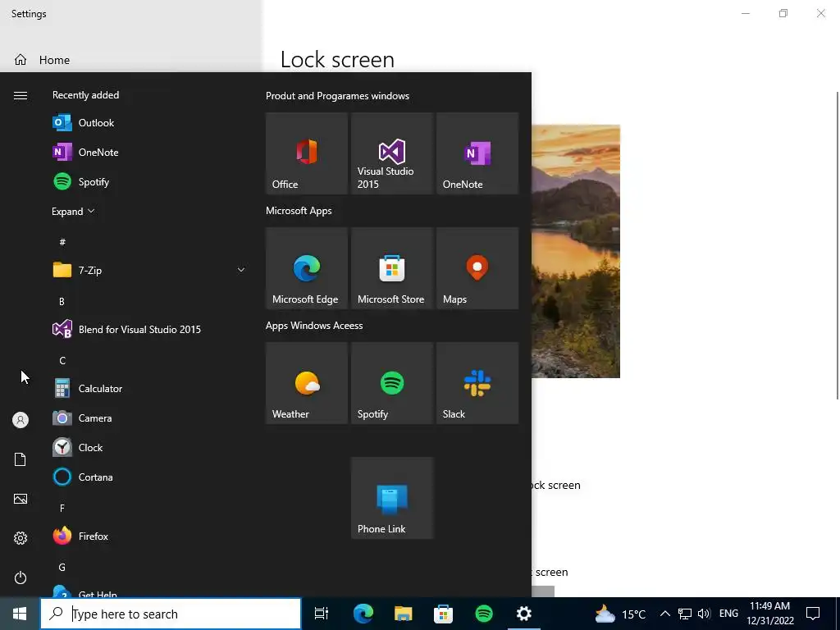Open the weather 15°C taskbar widget
The width and height of the screenshot is (840, 630).
pos(620,614)
